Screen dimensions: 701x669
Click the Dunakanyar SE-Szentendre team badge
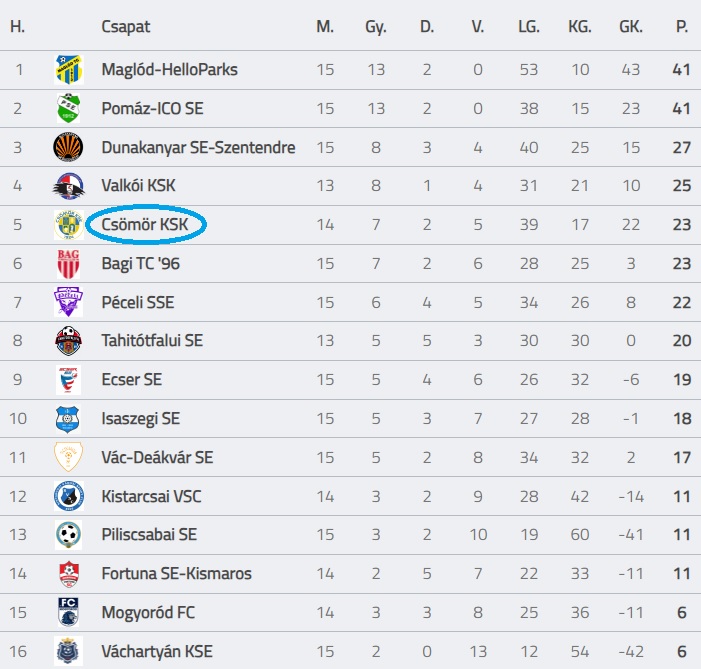click(x=68, y=148)
